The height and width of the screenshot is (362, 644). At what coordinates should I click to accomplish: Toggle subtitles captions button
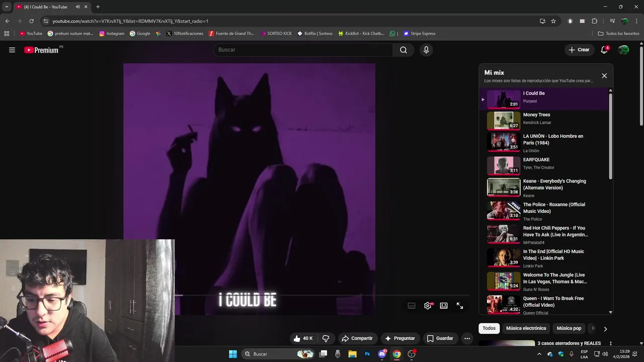pos(412,306)
